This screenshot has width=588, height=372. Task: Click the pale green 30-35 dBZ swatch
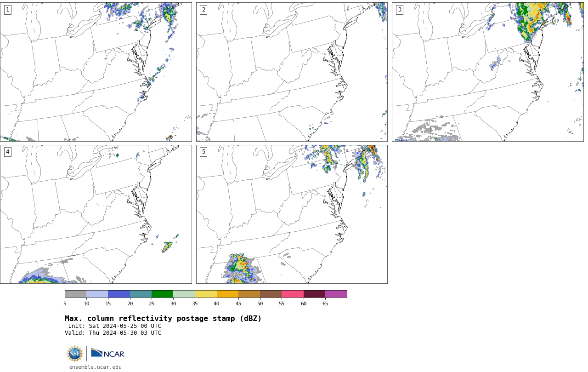tap(184, 294)
